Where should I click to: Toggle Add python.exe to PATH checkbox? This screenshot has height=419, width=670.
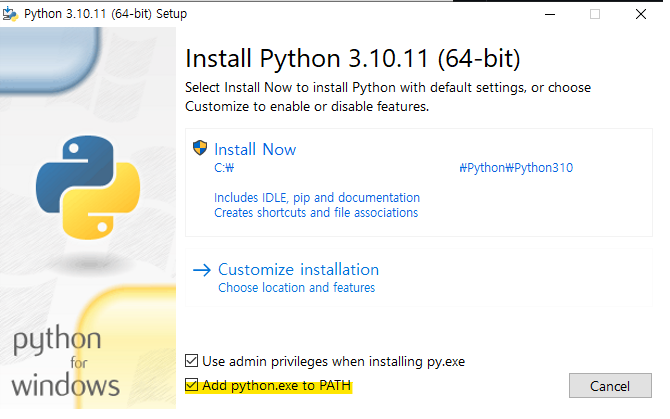pyautogui.click(x=191, y=385)
